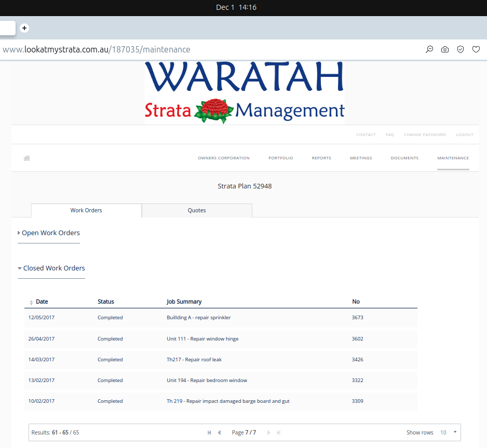The image size is (487, 448).
Task: Click the camera snapshot icon in address bar
Action: pyautogui.click(x=445, y=50)
